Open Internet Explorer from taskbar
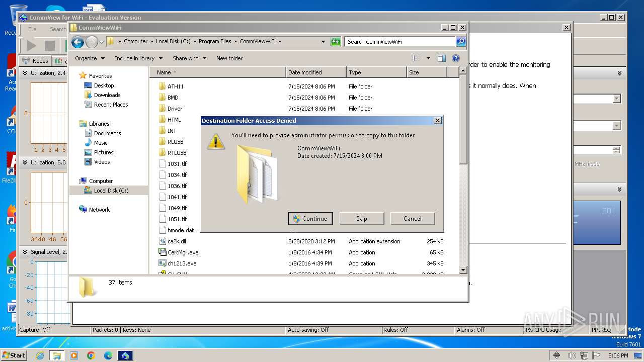The height and width of the screenshot is (362, 644). tap(40, 355)
